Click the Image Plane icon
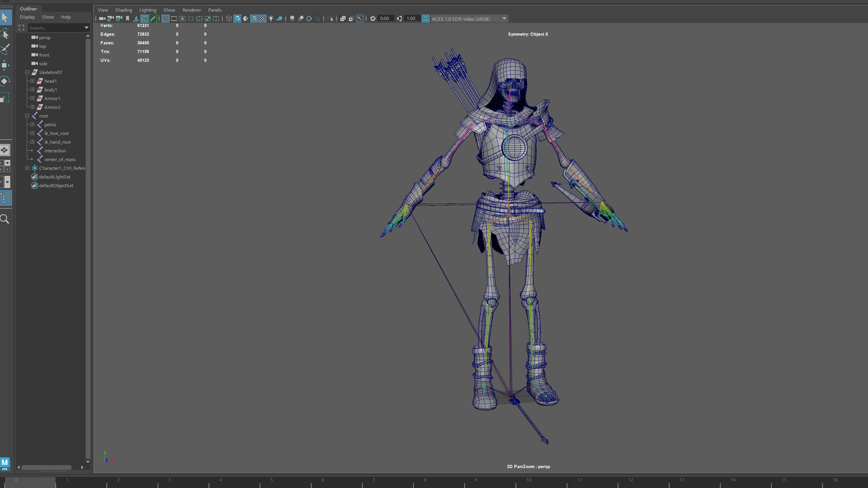868x488 pixels. [136, 19]
